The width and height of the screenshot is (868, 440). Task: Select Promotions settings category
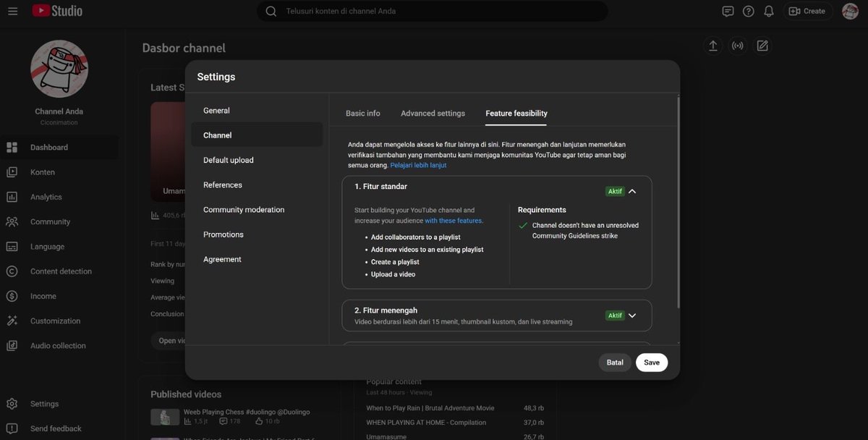(257, 234)
